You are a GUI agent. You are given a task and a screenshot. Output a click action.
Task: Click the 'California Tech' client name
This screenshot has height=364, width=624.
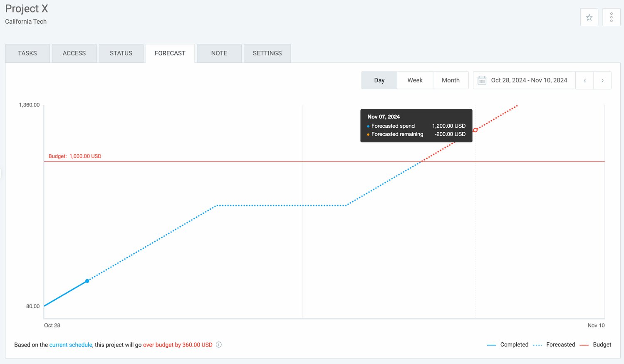[x=26, y=22]
